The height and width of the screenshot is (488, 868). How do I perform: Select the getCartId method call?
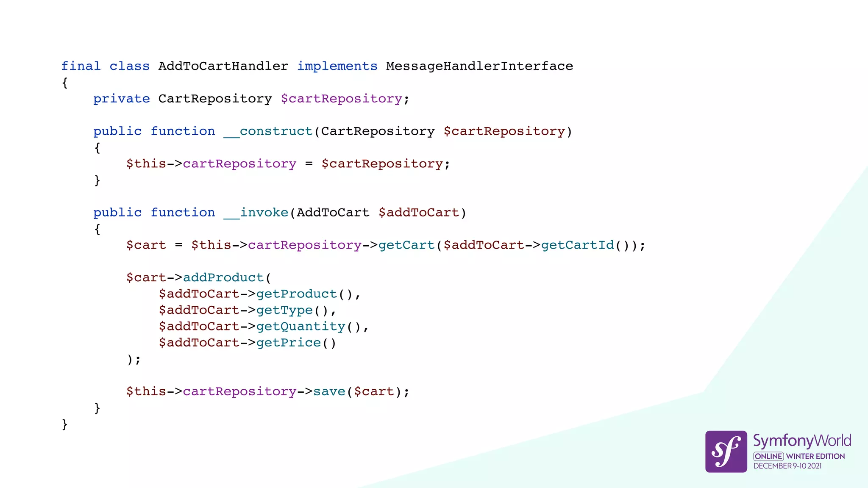tap(577, 245)
